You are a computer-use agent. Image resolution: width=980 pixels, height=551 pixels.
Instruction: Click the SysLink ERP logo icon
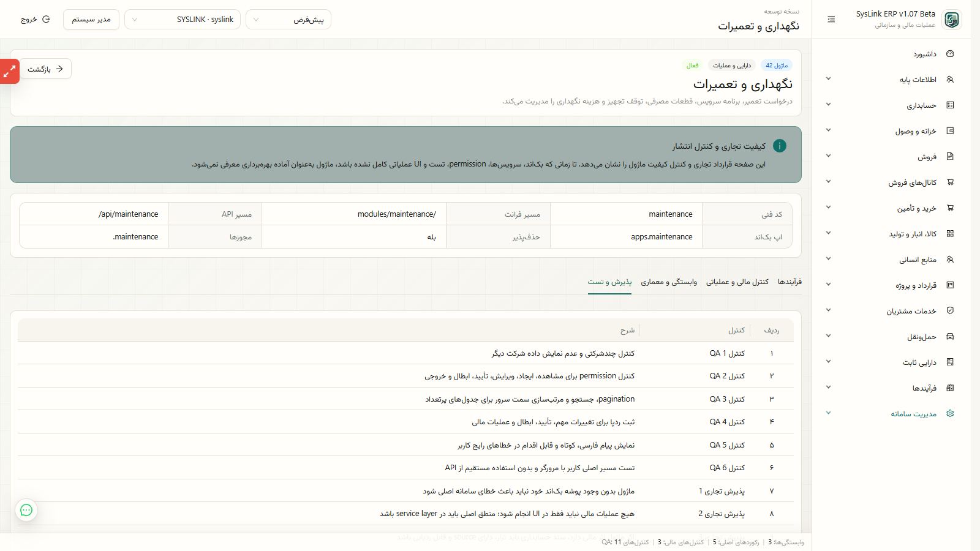[952, 20]
